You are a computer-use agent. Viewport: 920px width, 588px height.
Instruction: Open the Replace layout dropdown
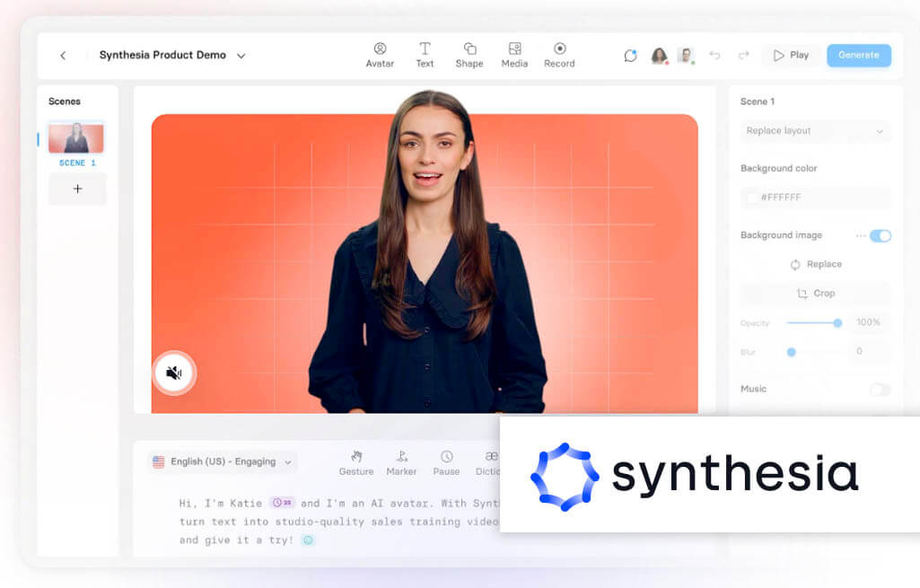(815, 131)
